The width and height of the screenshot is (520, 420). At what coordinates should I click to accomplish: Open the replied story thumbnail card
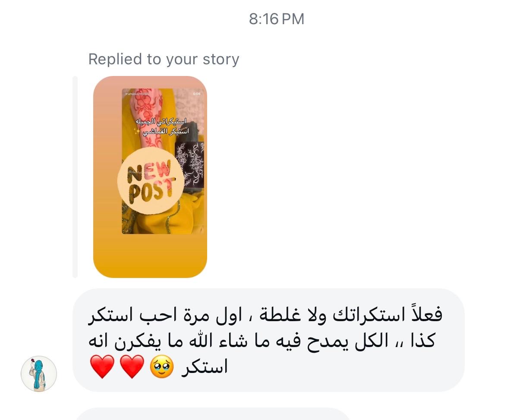(x=150, y=177)
